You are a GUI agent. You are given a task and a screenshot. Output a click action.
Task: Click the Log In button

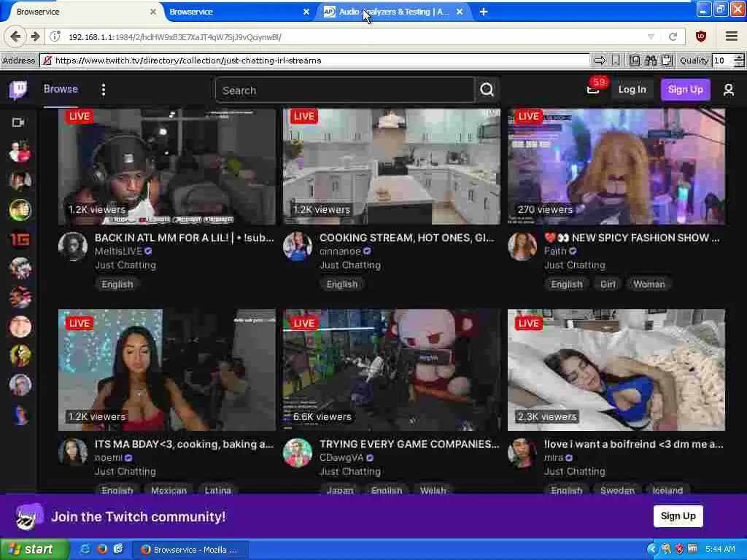(x=632, y=90)
